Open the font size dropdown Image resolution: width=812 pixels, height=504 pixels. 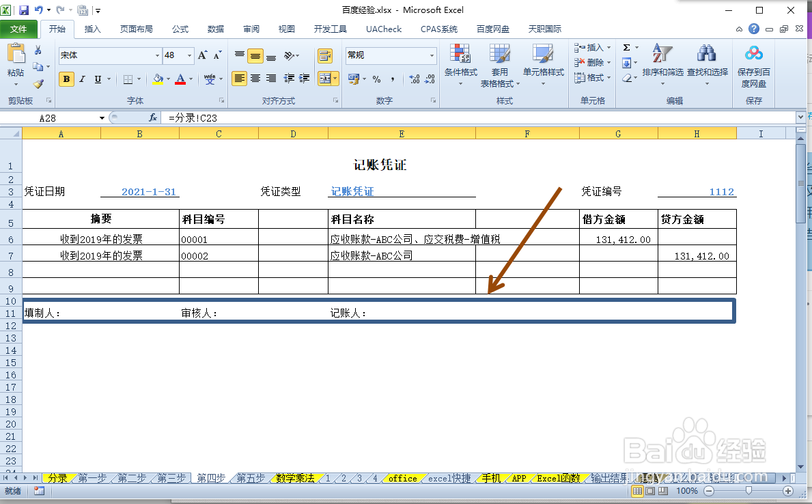tap(190, 55)
